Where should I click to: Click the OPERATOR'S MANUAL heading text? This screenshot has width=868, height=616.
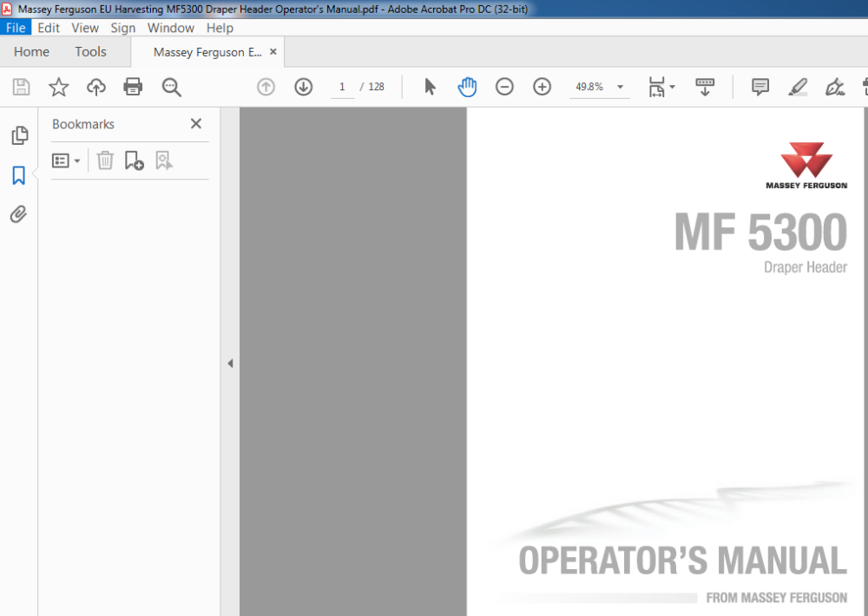tap(682, 560)
